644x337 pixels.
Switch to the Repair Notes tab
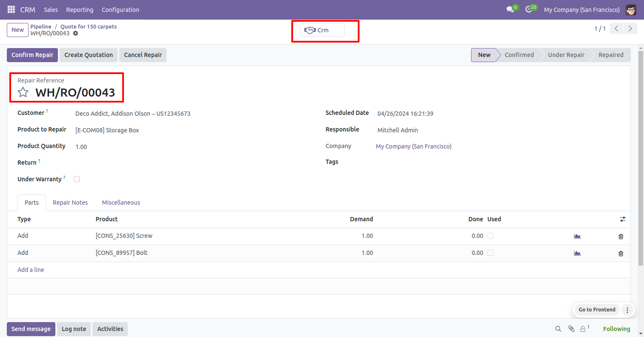pyautogui.click(x=70, y=203)
